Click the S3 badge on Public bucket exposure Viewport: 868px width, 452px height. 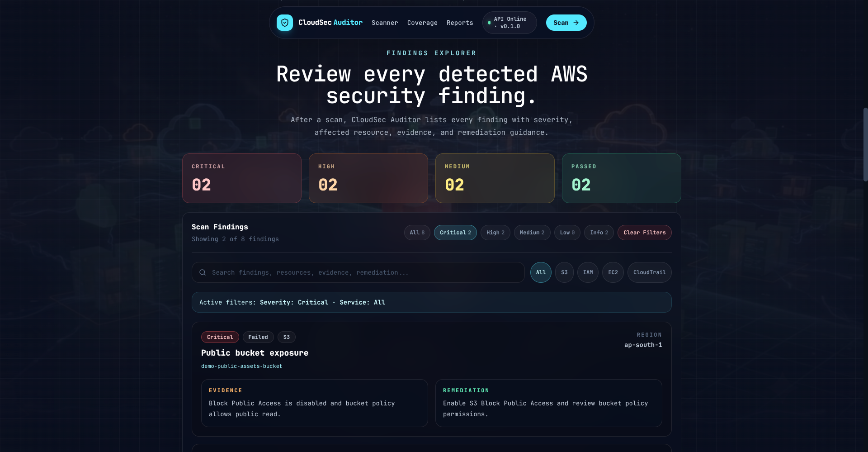click(287, 337)
